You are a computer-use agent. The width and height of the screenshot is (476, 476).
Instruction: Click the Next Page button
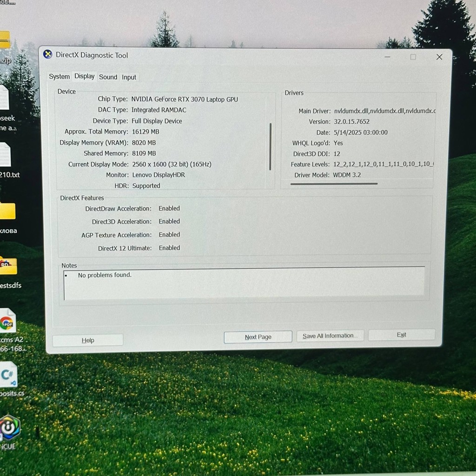(258, 337)
